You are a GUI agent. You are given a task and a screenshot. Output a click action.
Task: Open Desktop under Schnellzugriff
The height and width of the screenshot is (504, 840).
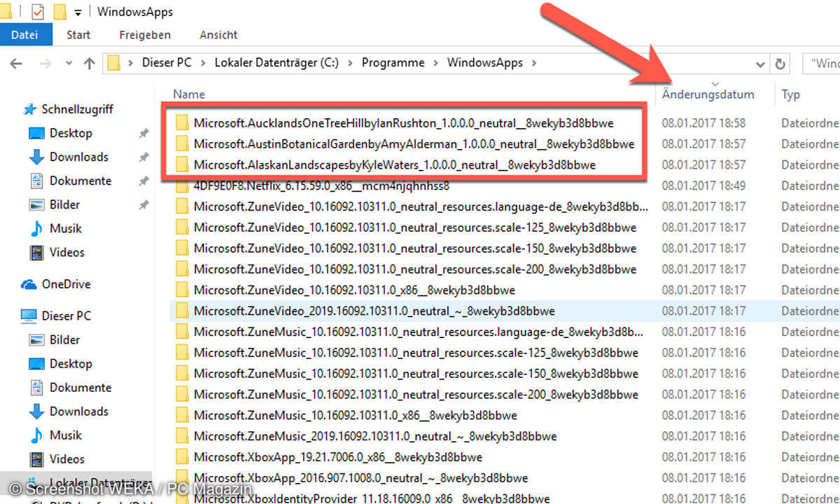[x=71, y=133]
